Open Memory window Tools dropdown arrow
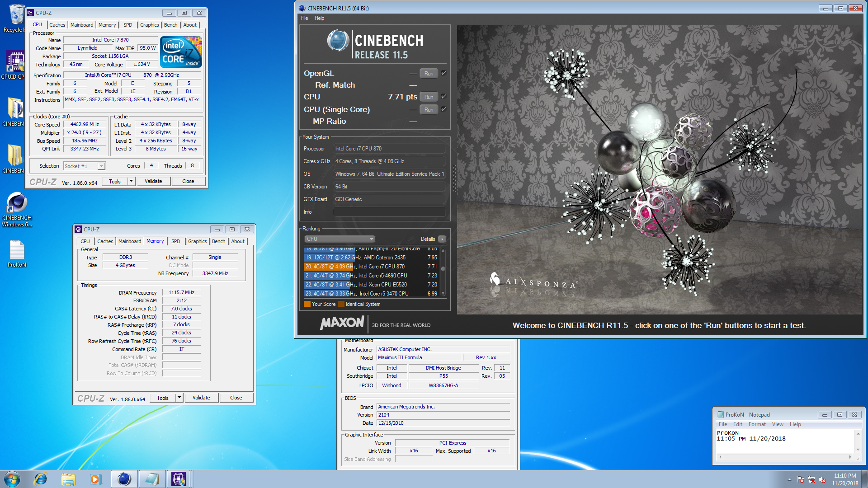This screenshot has width=868, height=488. pyautogui.click(x=179, y=398)
